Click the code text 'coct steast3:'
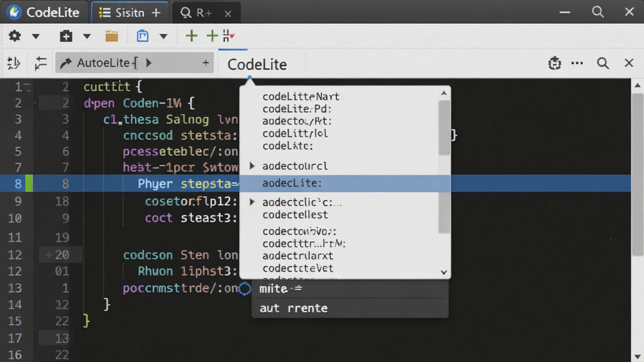 coord(191,218)
